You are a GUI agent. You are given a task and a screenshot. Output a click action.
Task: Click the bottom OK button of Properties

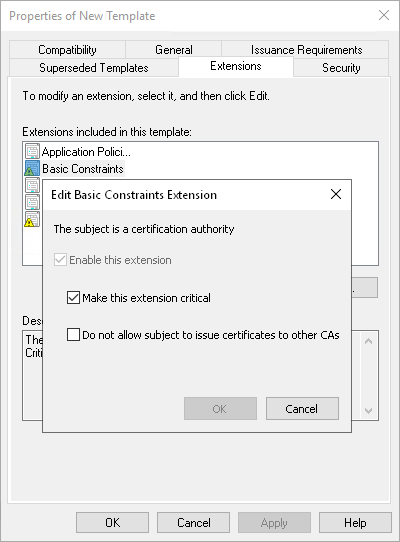point(112,523)
